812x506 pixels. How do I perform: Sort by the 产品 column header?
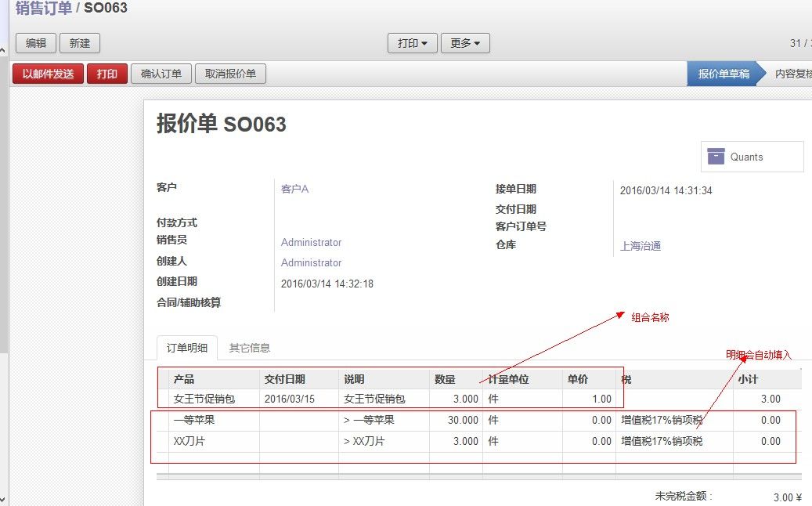click(214, 379)
